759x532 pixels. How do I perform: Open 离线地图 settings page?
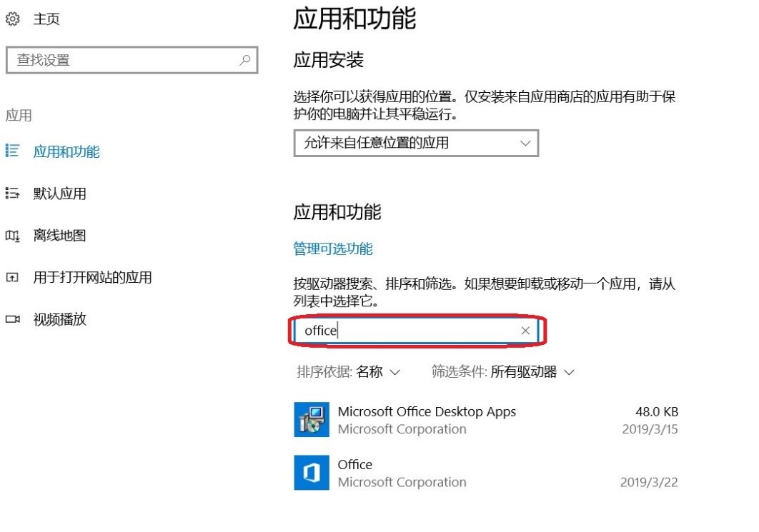tap(59, 236)
